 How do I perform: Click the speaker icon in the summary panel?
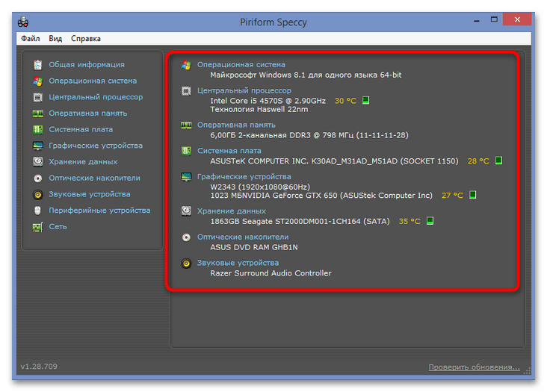(186, 264)
